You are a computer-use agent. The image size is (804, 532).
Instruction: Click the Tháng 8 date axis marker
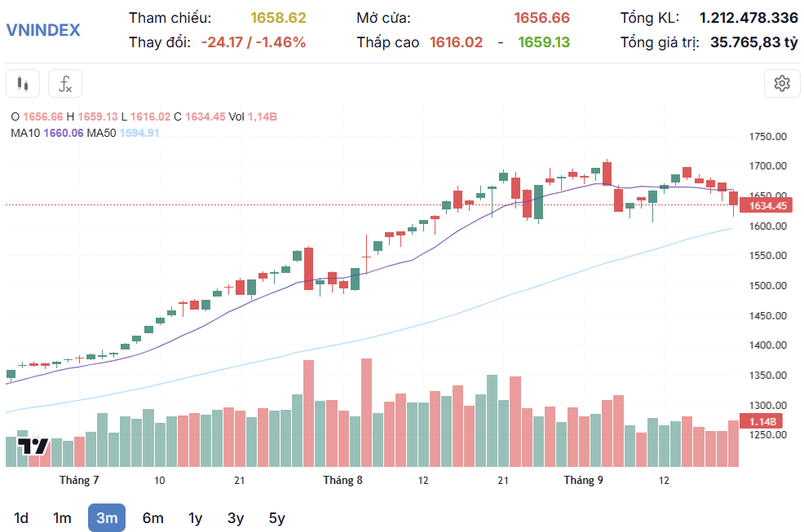pyautogui.click(x=342, y=480)
